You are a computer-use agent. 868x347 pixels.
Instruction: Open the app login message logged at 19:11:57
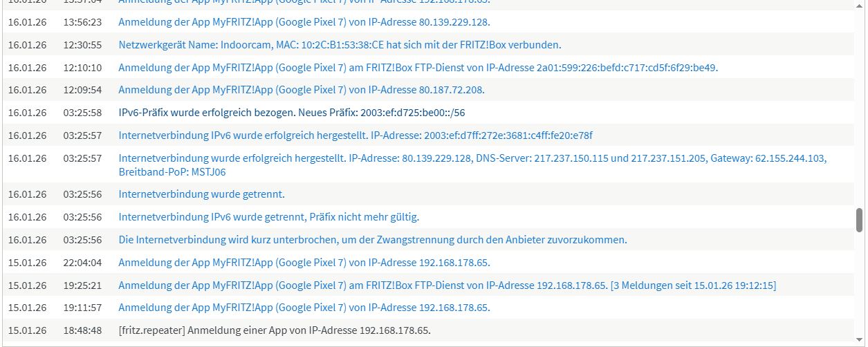[x=304, y=308]
